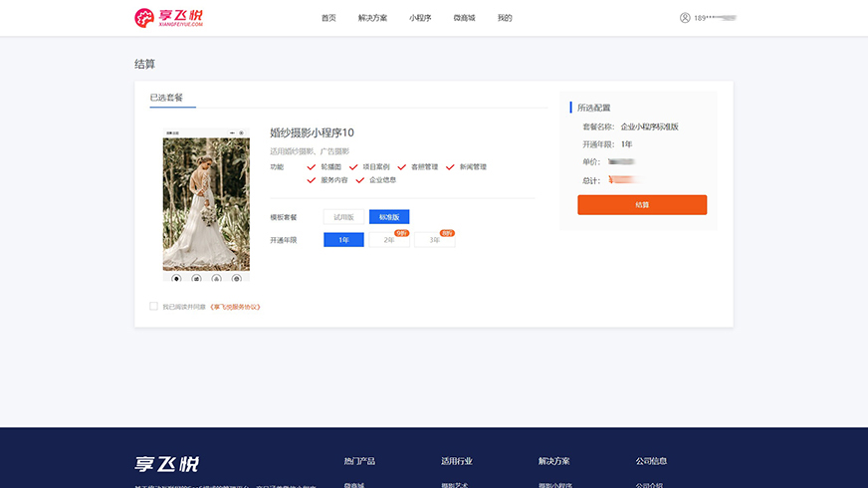
Task: Click the 享飞悦 logo in the footer
Action: pyautogui.click(x=167, y=464)
